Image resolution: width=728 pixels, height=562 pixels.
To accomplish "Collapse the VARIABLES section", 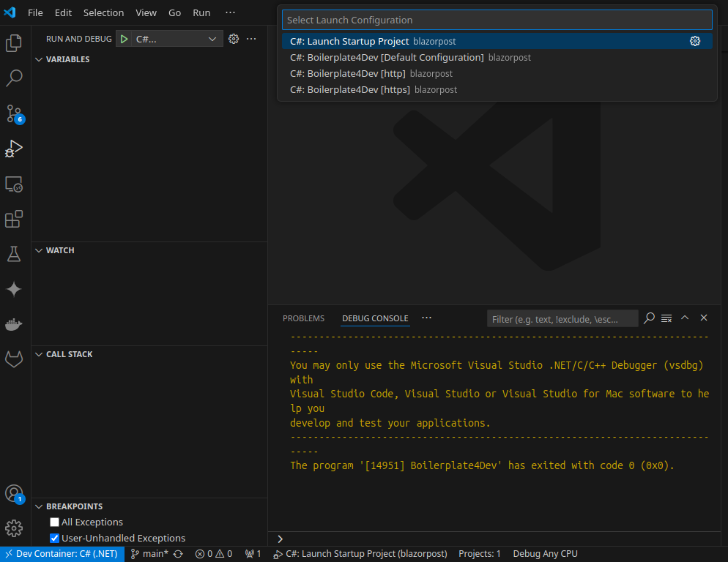I will point(39,59).
